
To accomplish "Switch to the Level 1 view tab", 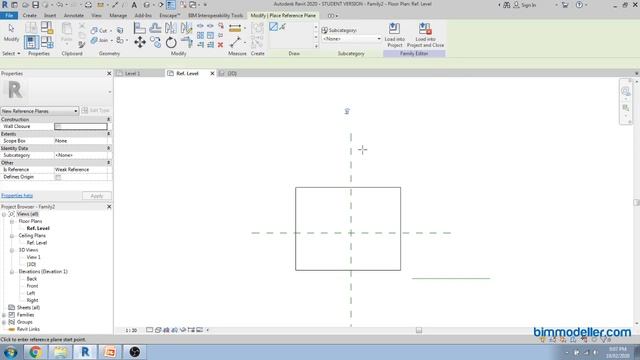I will (x=132, y=73).
